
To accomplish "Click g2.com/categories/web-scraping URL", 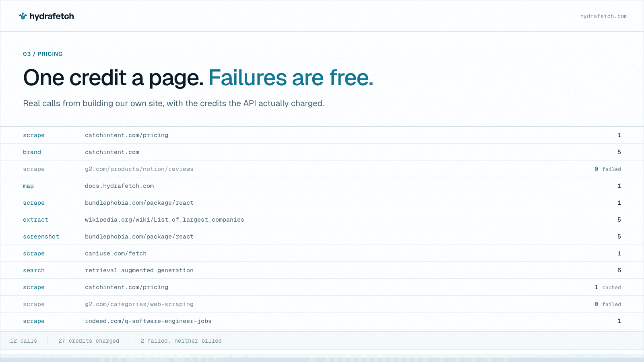I will 139,304.
